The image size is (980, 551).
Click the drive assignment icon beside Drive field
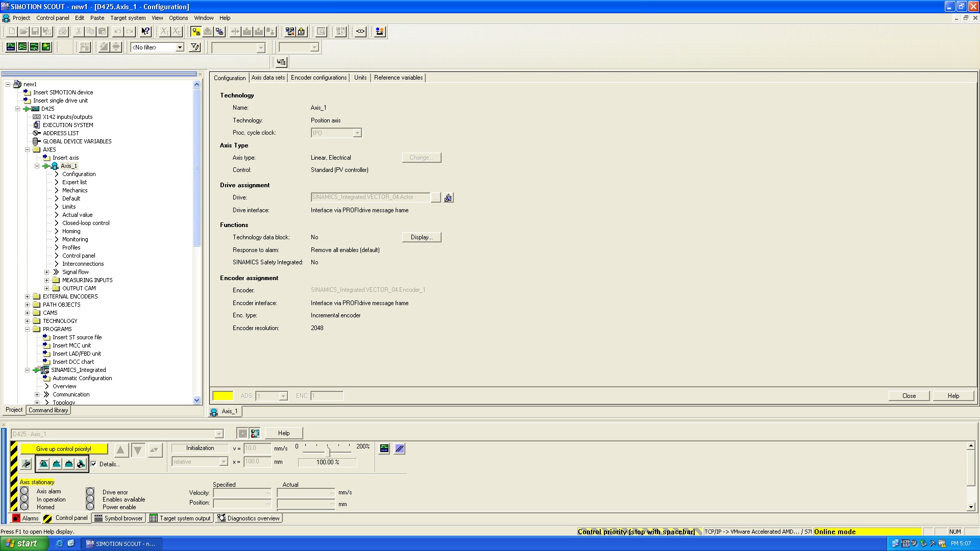coord(448,198)
